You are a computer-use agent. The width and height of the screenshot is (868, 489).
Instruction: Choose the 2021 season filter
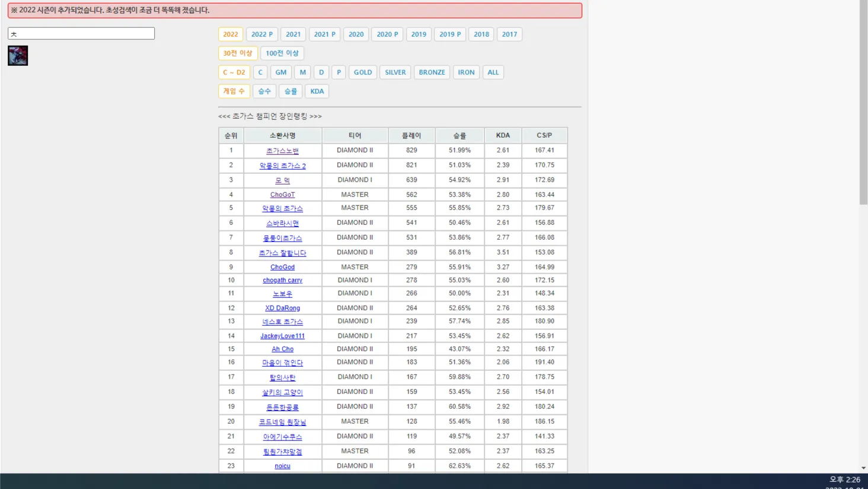point(293,34)
